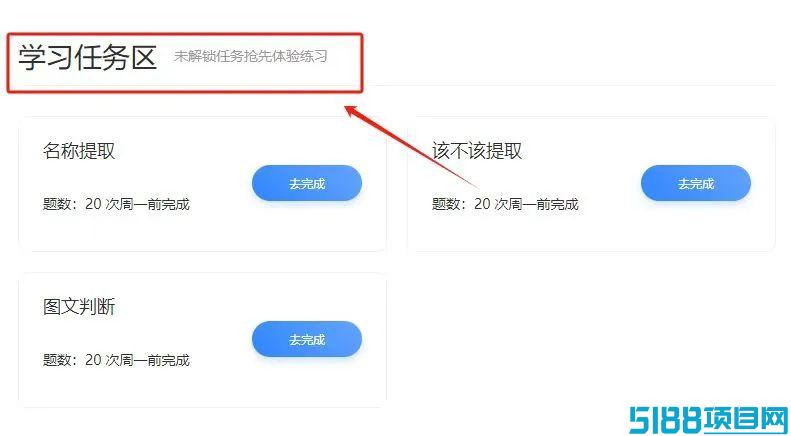Click 去完成 button for 该不该提取
The width and height of the screenshot is (791, 436).
(x=696, y=183)
